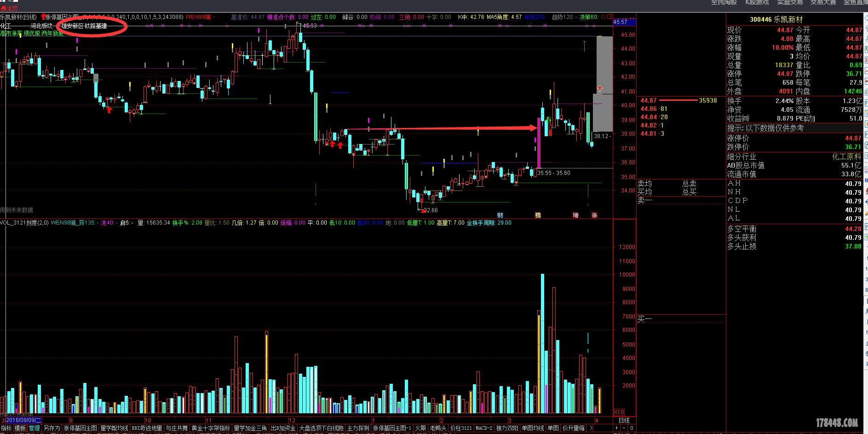Click the 雄安新区 铁路基建 concept label
This screenshot has width=868, height=434.
(84, 26)
